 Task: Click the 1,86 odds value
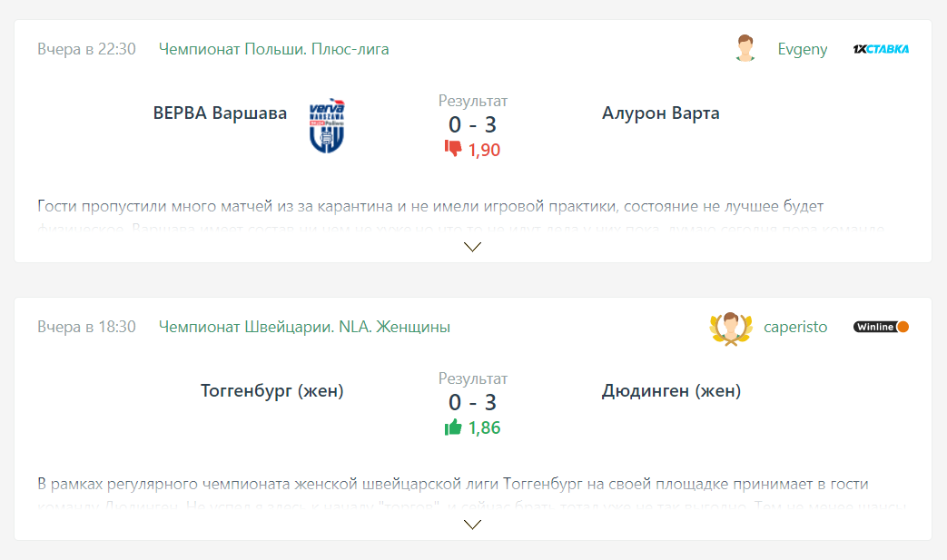(485, 427)
